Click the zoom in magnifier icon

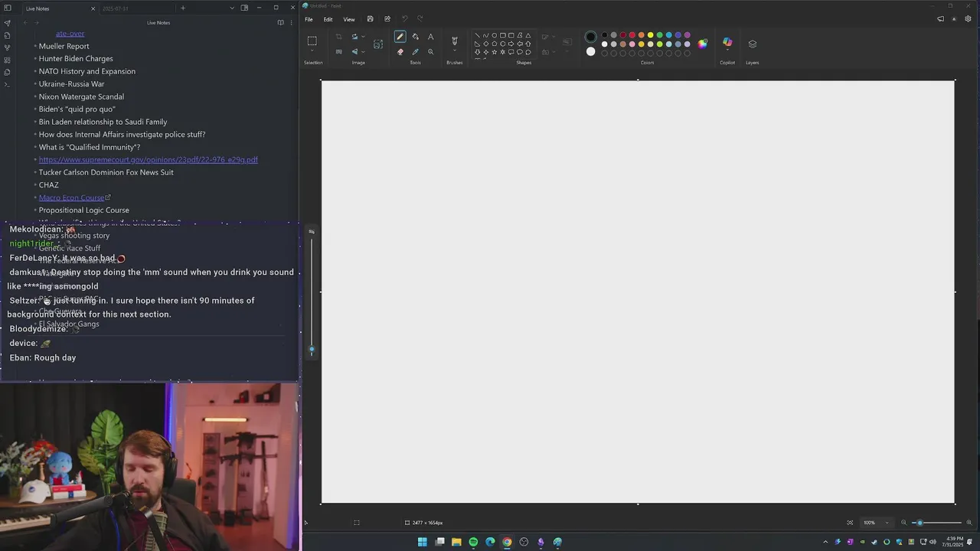tap(968, 523)
